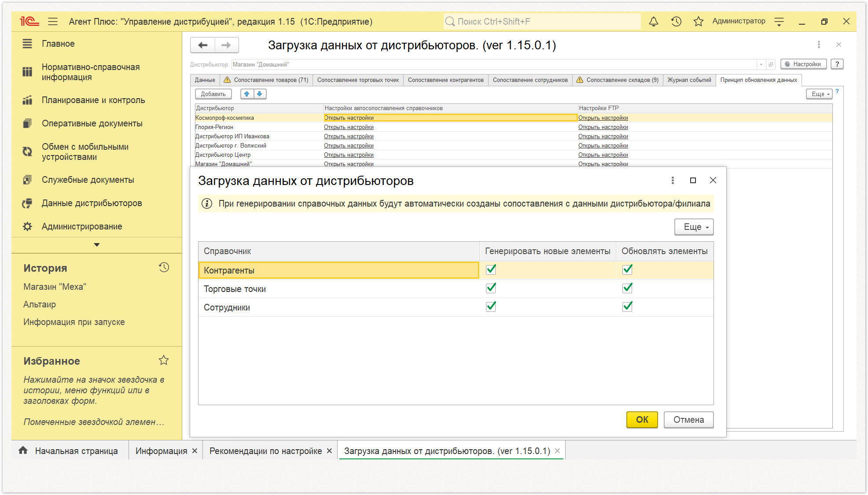
Task: Select Альтаир in history list
Action: pos(40,304)
